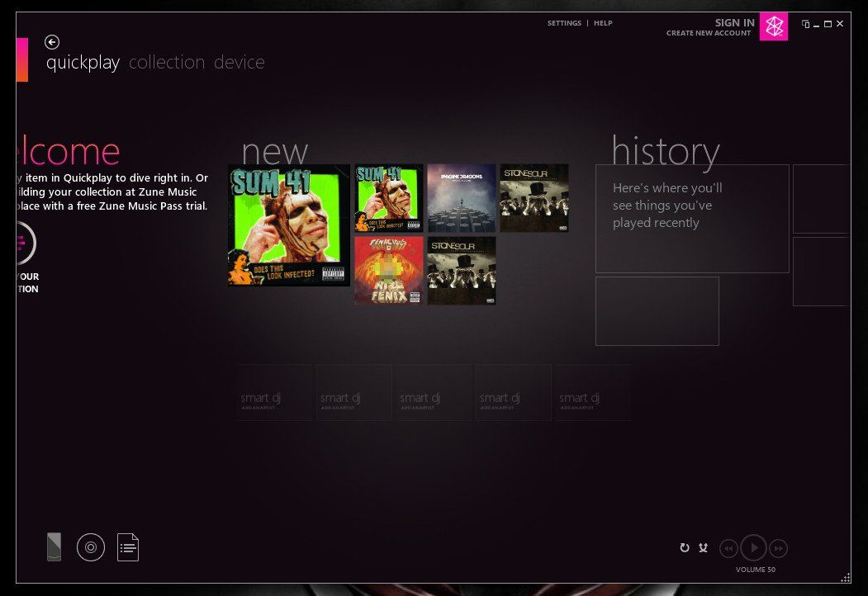This screenshot has width=868, height=596.
Task: Click the window resize grip
Action: (846, 578)
